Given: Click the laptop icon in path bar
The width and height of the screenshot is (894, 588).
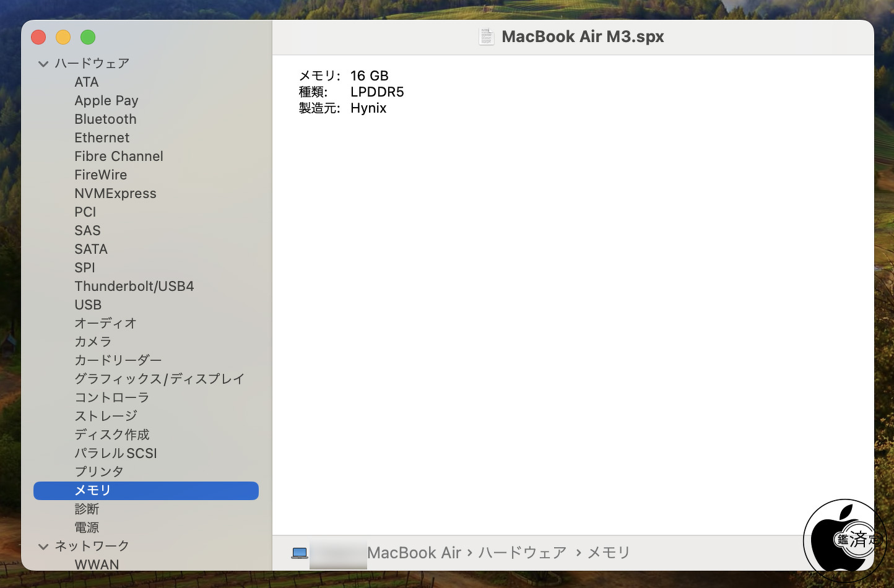Looking at the screenshot, I should click(x=300, y=553).
